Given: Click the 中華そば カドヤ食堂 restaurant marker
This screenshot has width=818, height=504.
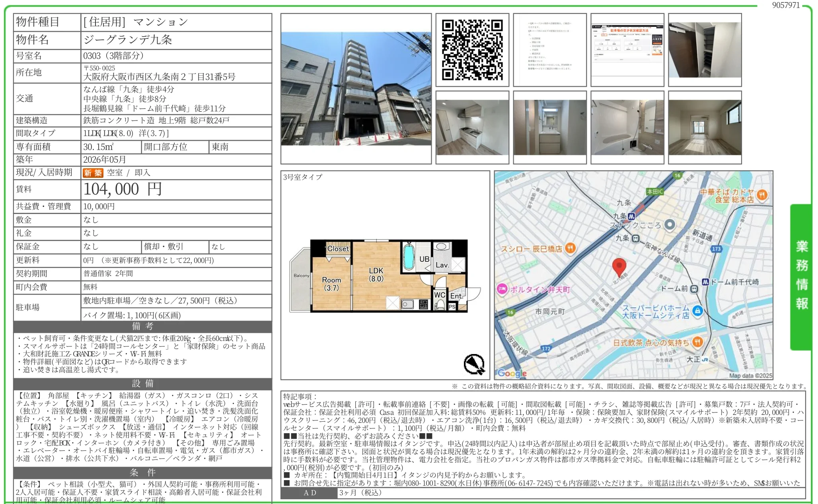Looking at the screenshot, I should tap(762, 195).
